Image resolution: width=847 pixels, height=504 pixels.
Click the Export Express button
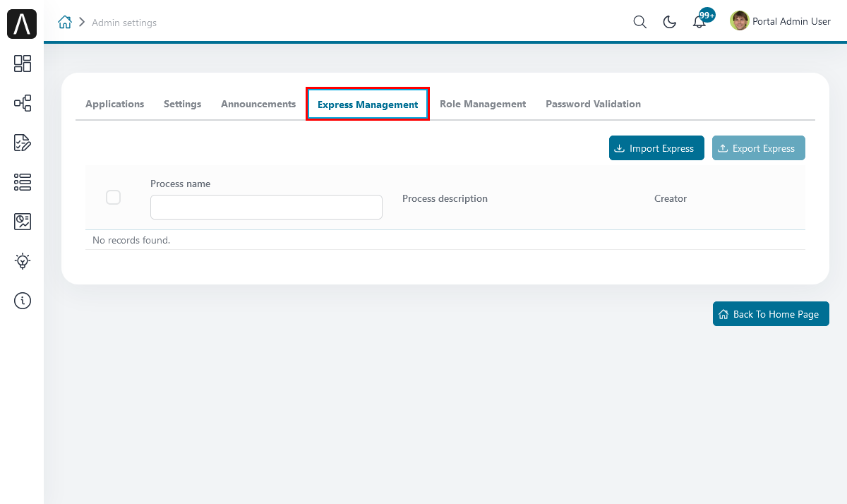759,148
